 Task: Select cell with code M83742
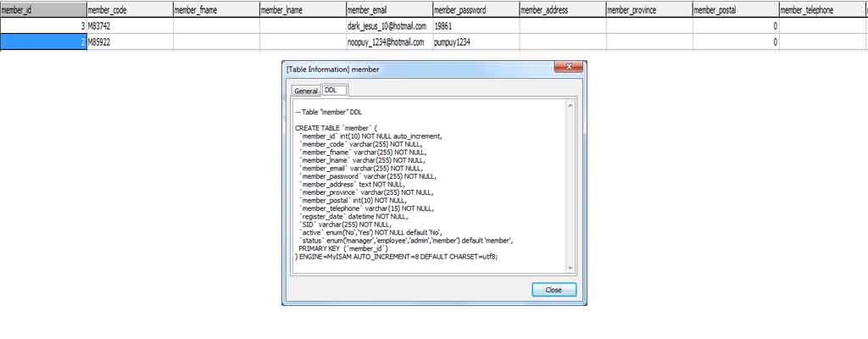click(130, 26)
